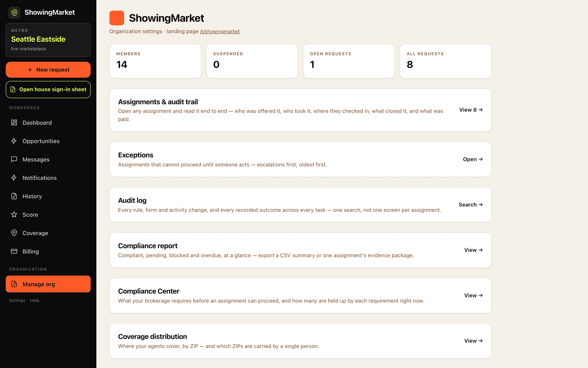Click the Members stat card

point(155,61)
